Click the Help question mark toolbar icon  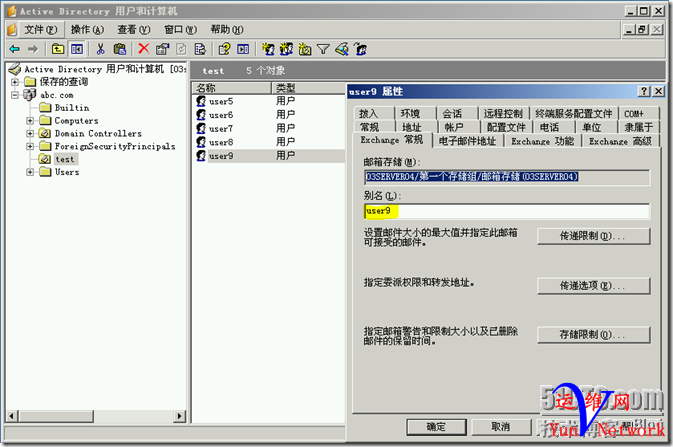pos(224,49)
